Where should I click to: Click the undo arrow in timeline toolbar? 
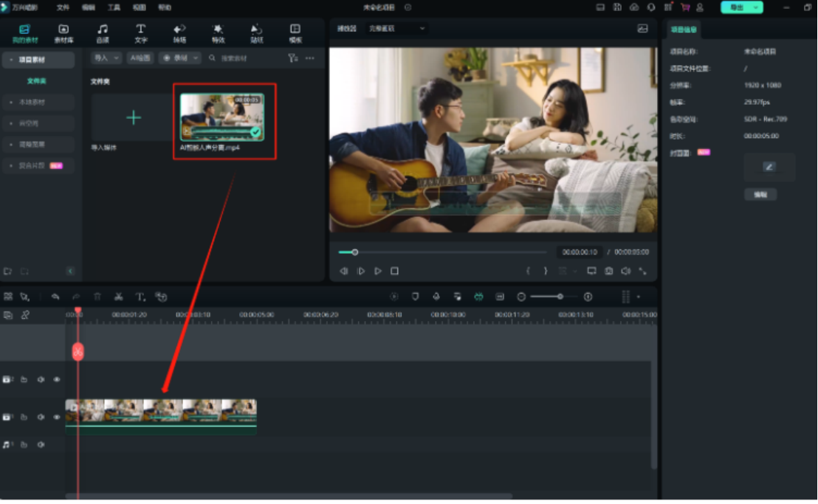click(55, 297)
